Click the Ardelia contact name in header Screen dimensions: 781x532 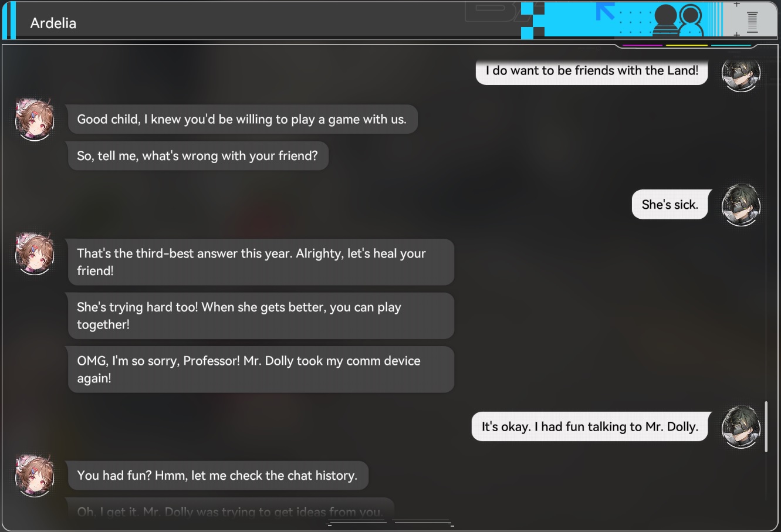coord(53,23)
